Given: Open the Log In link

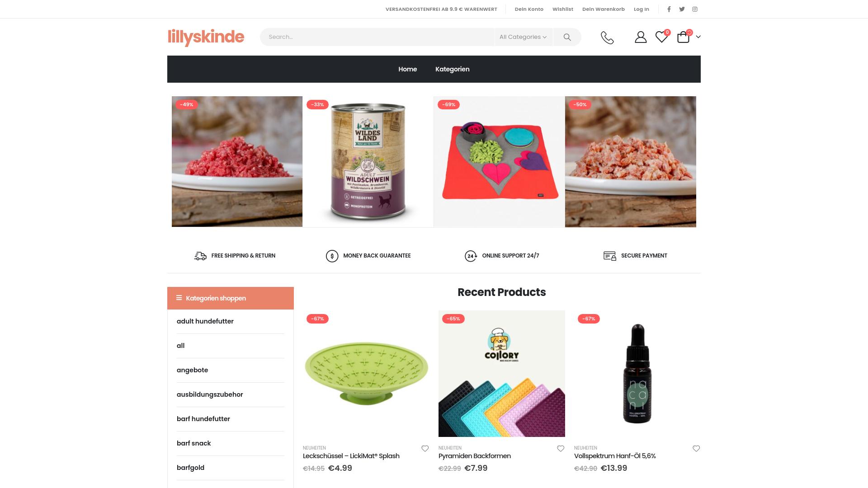Looking at the screenshot, I should (x=641, y=9).
